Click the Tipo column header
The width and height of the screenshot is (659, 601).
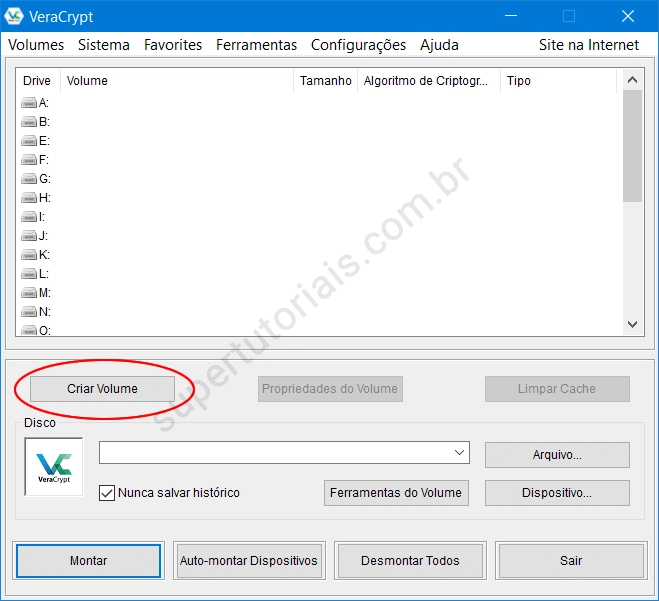(x=559, y=81)
